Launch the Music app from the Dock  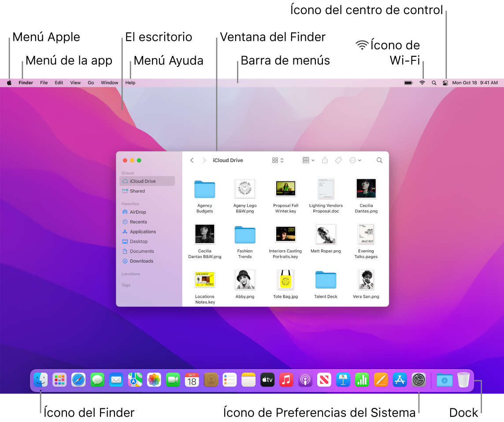coord(286,380)
